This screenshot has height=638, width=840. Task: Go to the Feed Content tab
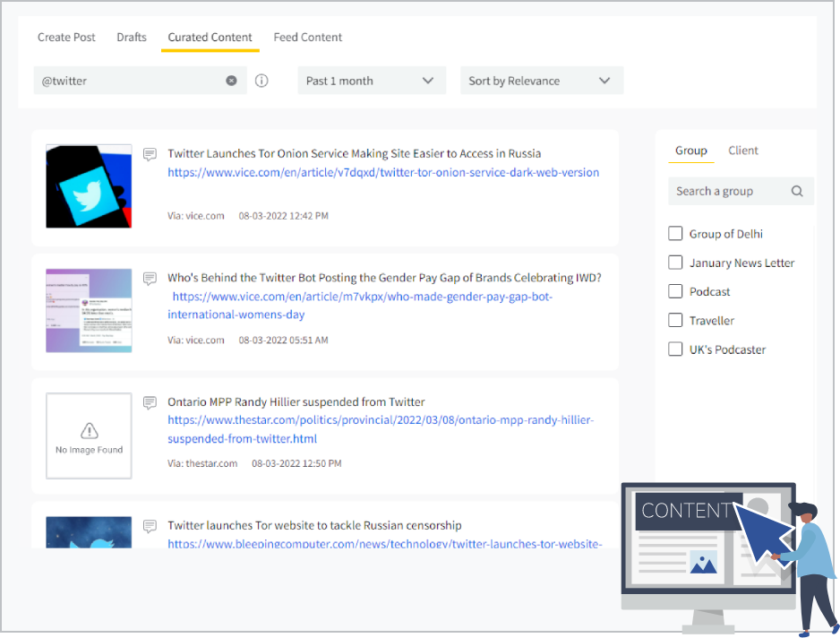307,37
